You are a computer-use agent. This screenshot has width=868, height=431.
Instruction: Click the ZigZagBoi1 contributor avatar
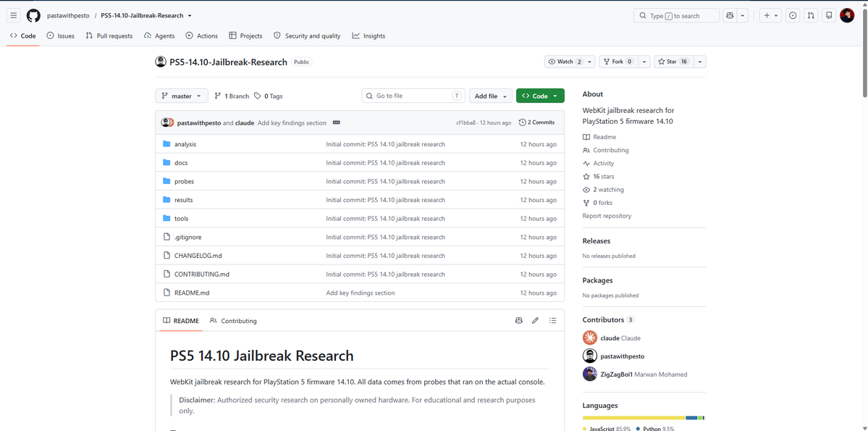590,374
